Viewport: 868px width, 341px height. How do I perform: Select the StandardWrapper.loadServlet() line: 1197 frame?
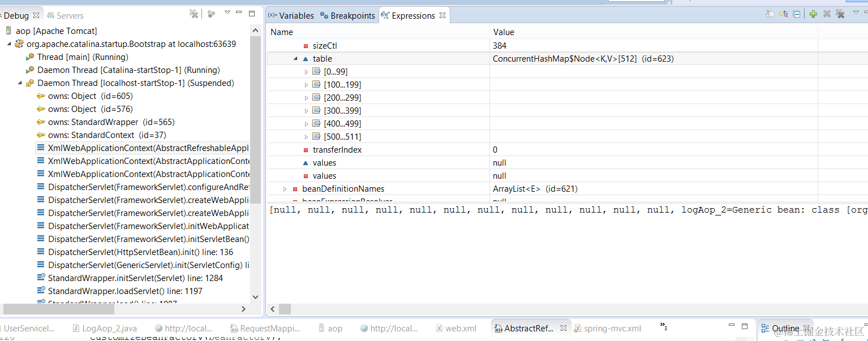tap(119, 291)
